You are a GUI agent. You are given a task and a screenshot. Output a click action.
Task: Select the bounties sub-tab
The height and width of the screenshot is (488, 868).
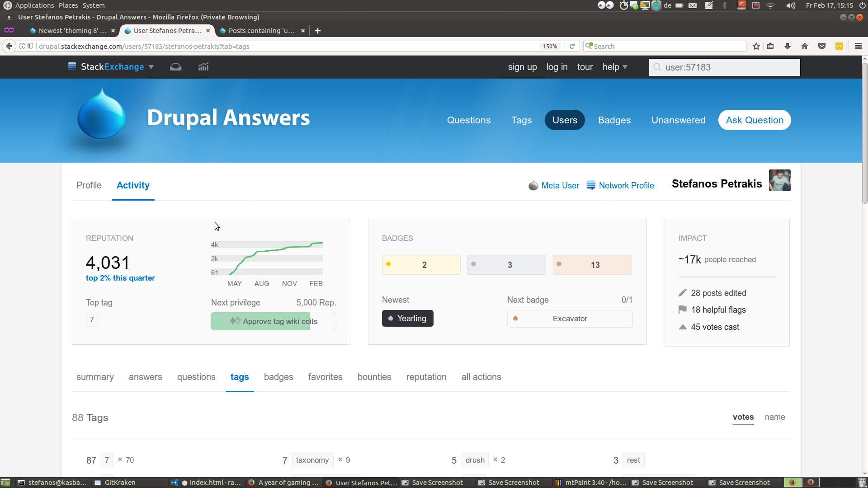[374, 377]
